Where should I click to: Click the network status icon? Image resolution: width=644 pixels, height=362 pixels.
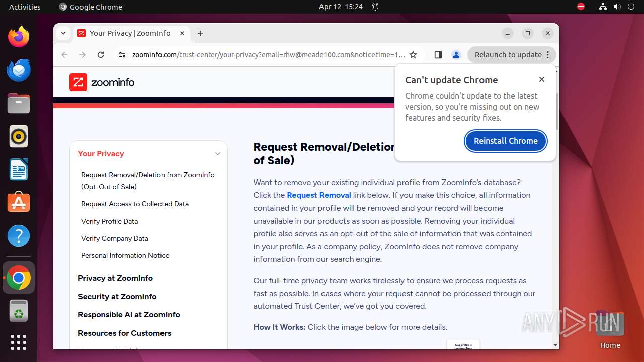pyautogui.click(x=603, y=7)
